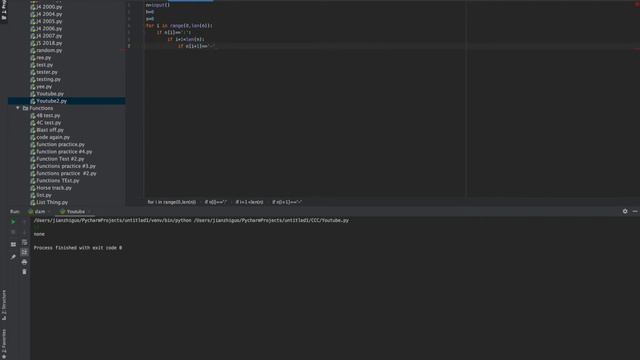Open Functions TEst.py file
Image resolution: width=640 pixels, height=360 pixels.
[58, 181]
